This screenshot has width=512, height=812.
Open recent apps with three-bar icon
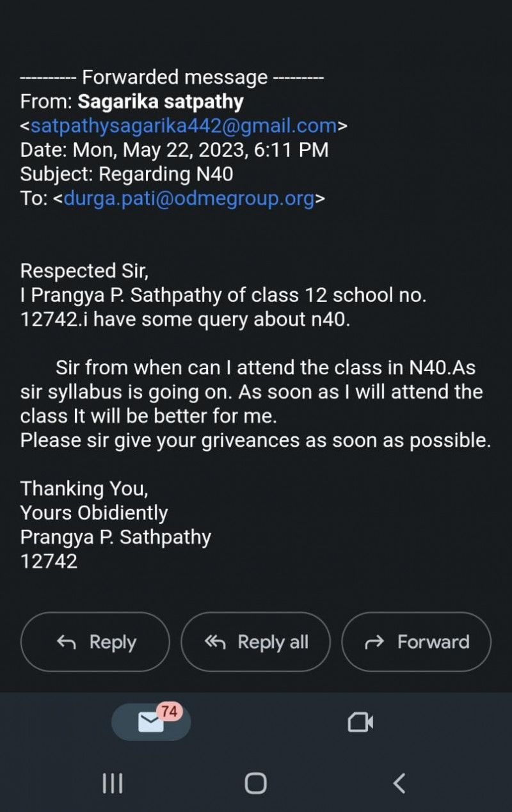[113, 783]
